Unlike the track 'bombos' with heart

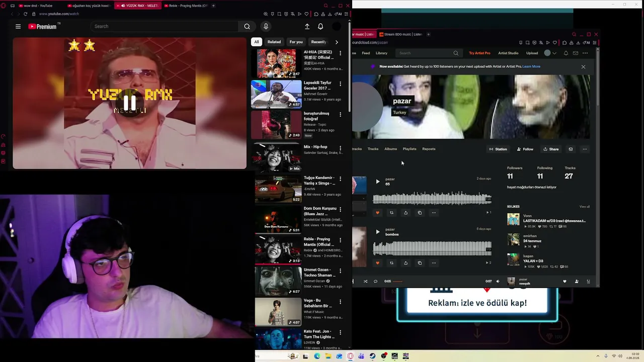coord(377,263)
